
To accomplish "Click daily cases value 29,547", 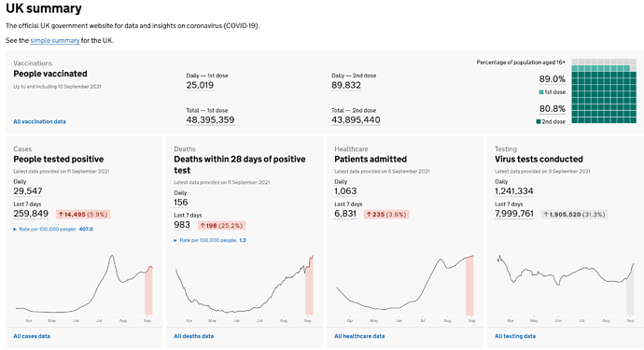I will (27, 191).
